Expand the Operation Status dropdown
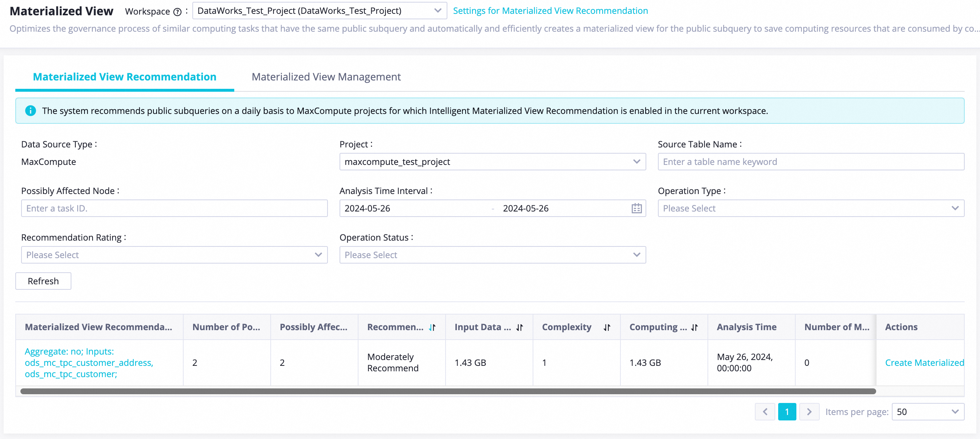980x439 pixels. [492, 255]
